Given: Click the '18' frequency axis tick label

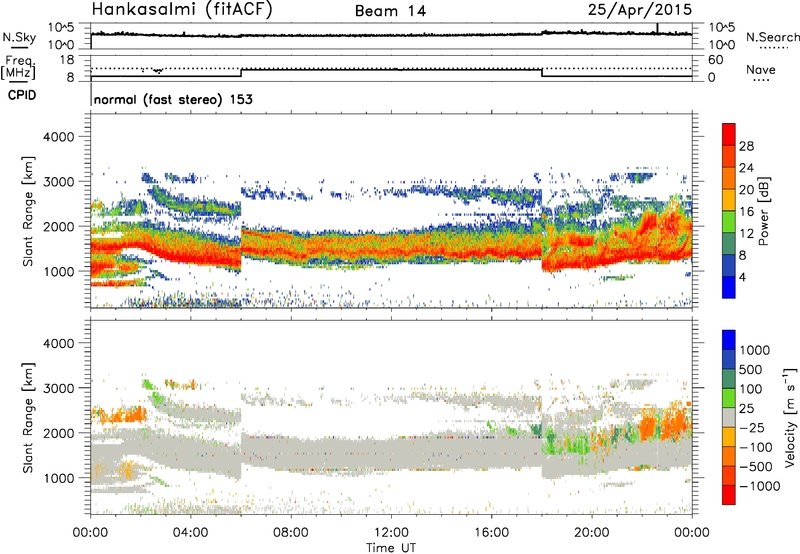Looking at the screenshot, I should (67, 60).
